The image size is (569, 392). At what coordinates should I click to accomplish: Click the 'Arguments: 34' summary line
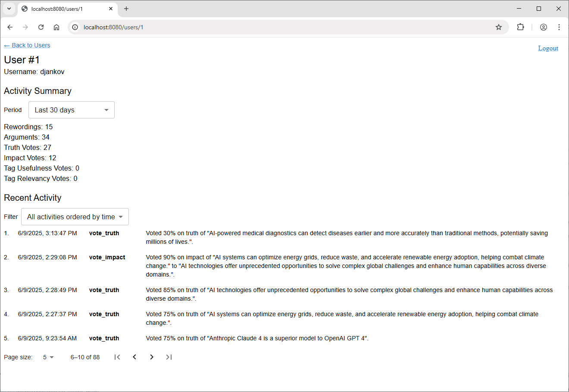coord(27,137)
